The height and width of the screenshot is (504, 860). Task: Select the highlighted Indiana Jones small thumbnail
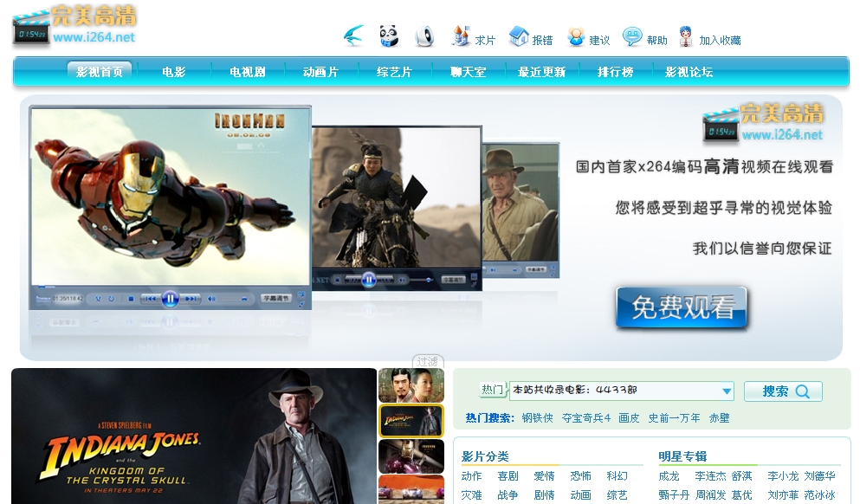(x=411, y=421)
